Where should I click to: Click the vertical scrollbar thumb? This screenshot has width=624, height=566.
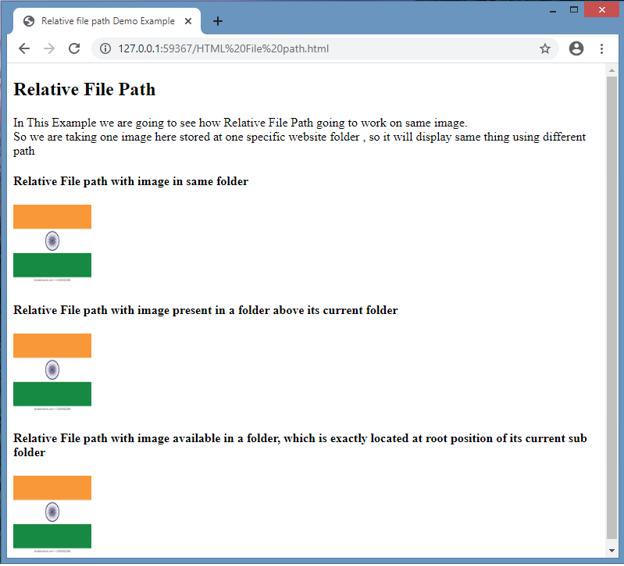coord(612,307)
